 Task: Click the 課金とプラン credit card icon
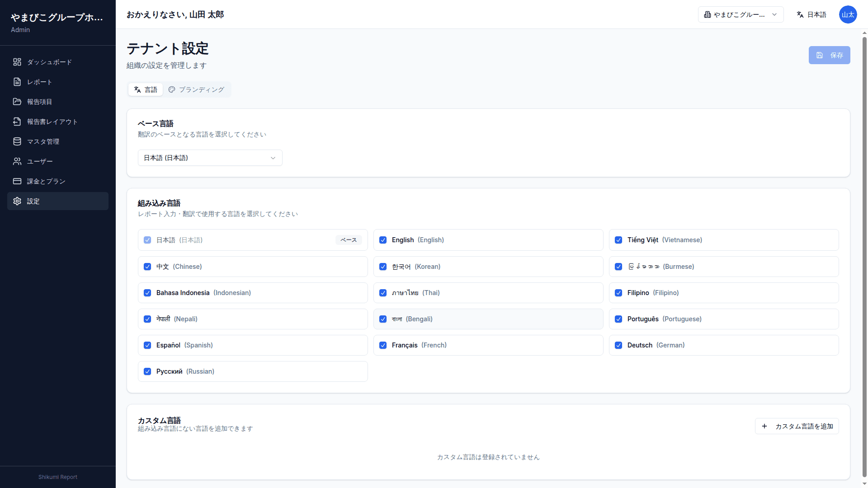(x=17, y=181)
